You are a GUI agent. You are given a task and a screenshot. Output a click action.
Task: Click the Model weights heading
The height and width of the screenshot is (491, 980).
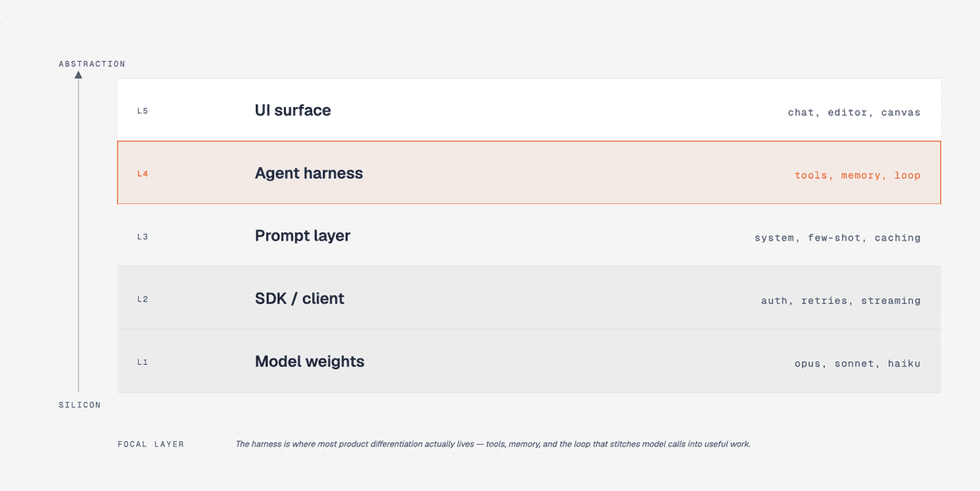pos(309,361)
